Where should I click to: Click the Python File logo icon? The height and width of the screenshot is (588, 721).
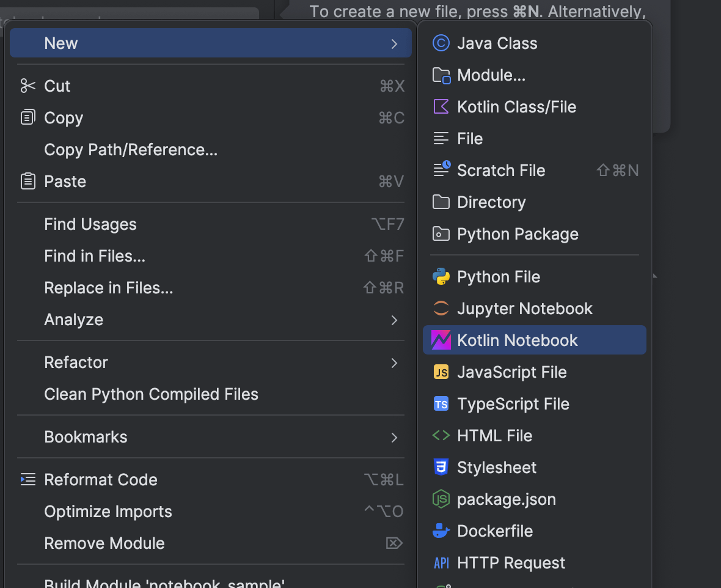(x=441, y=276)
